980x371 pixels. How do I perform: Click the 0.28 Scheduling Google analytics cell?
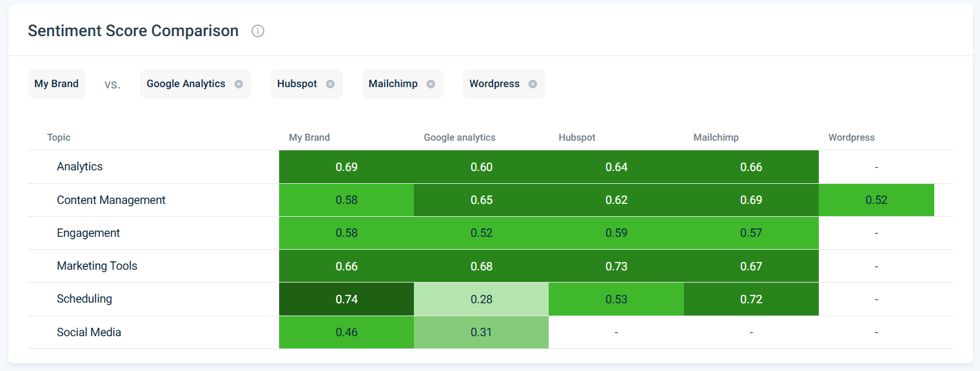(x=482, y=299)
